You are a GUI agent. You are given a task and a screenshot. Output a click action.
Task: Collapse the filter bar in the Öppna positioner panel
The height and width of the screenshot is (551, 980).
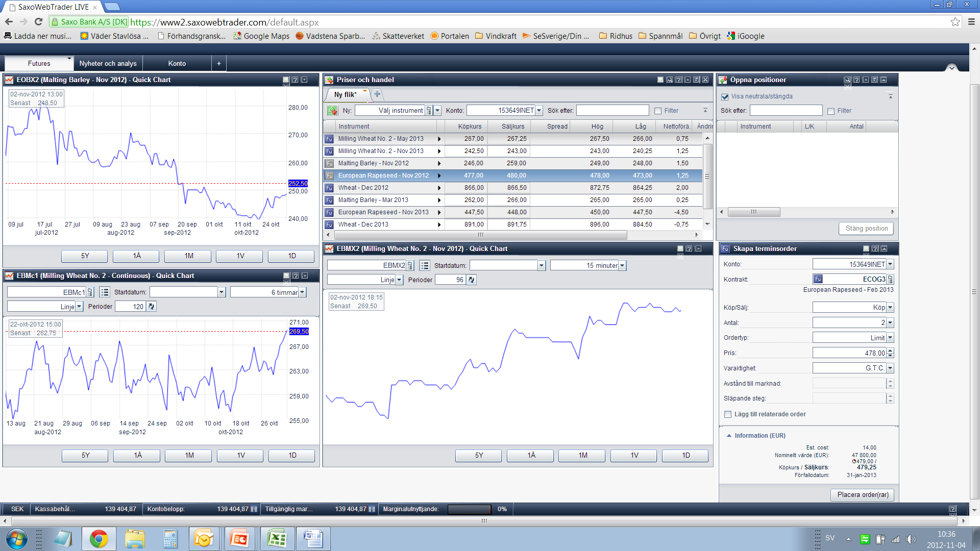point(890,96)
